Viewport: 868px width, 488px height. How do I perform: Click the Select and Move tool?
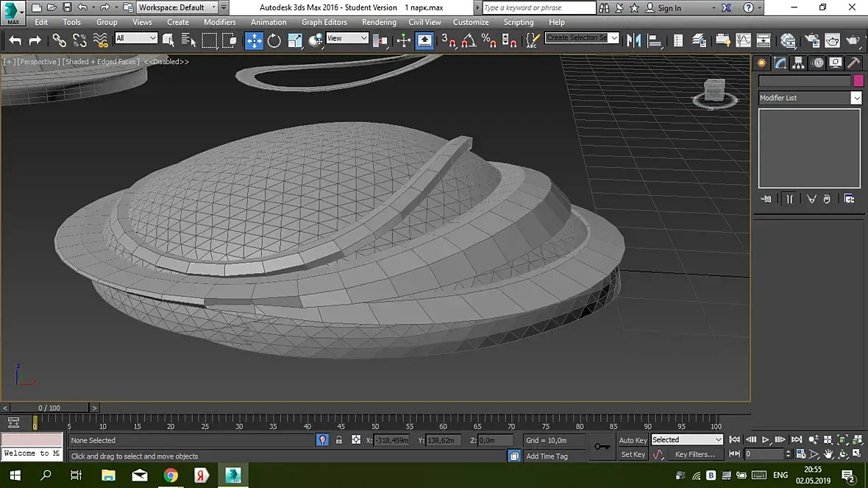point(254,40)
